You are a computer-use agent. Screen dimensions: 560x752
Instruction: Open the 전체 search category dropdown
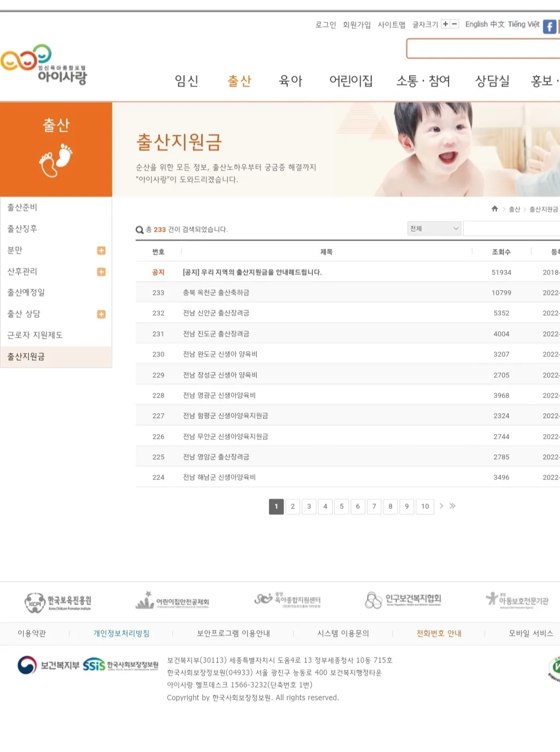coord(434,229)
